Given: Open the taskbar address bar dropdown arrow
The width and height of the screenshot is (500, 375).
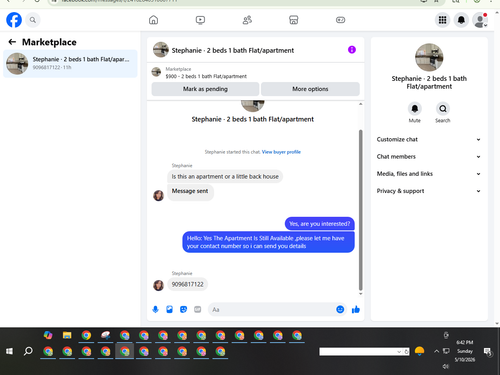Looking at the screenshot, I should 399,352.
